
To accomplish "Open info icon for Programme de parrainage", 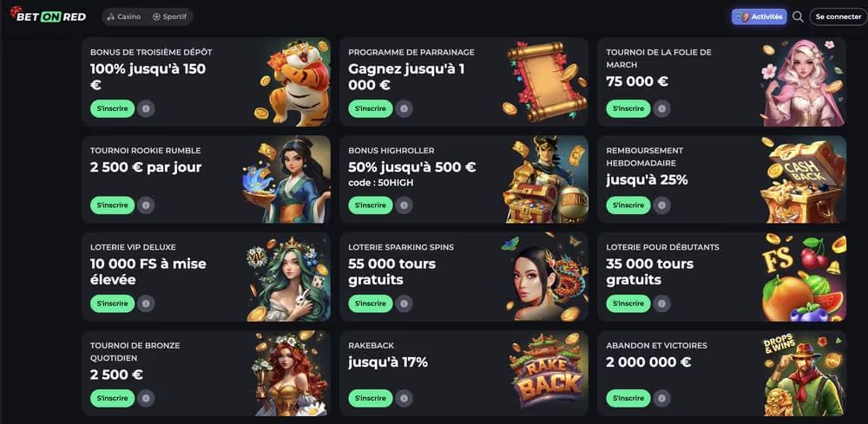I will pos(404,108).
